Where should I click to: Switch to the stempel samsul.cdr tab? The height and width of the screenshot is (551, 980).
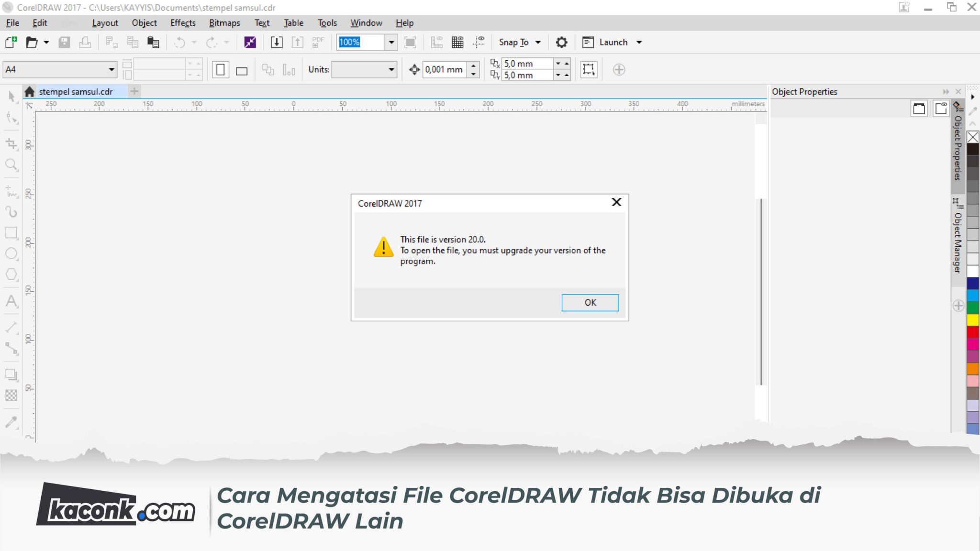(x=75, y=91)
